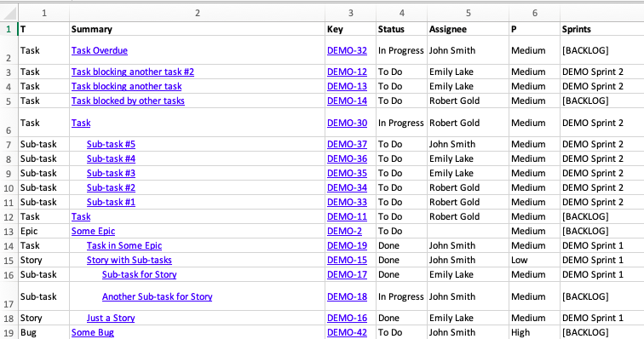The height and width of the screenshot is (339, 644).
Task: Open the Sub-task #5 link
Action: 111,144
